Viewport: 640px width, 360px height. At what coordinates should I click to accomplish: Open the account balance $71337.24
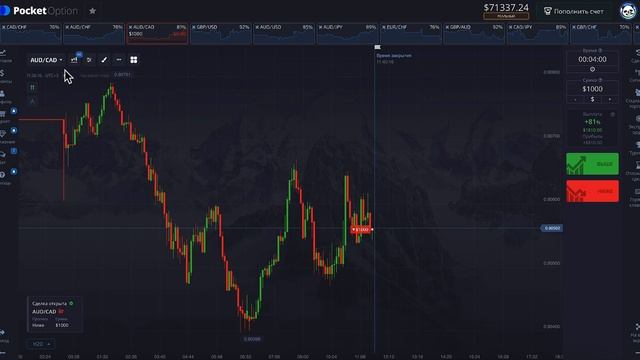point(506,8)
